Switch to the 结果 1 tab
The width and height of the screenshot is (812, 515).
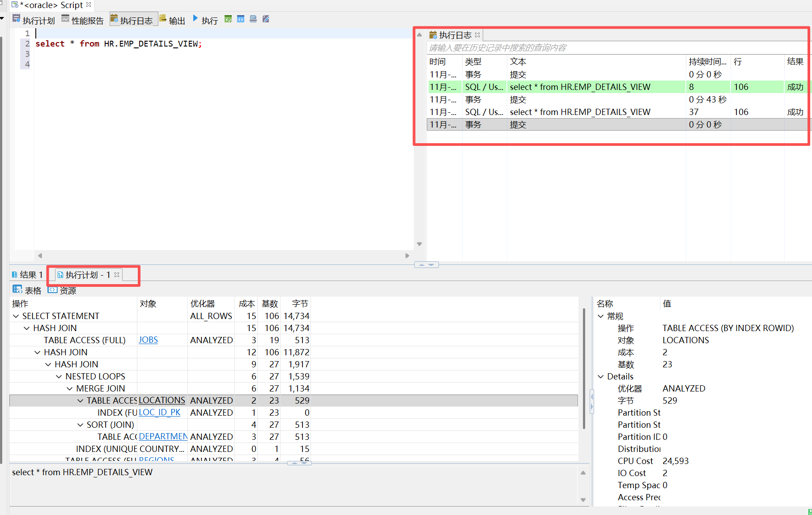pyautogui.click(x=27, y=275)
